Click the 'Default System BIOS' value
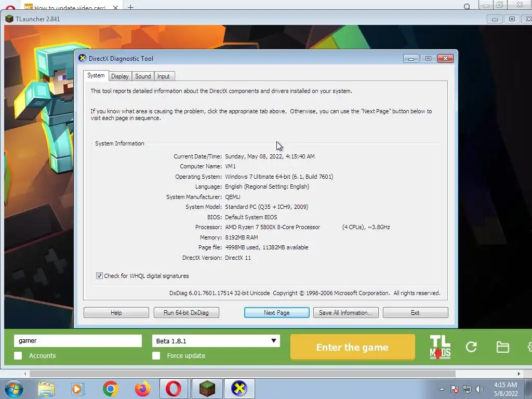532x399 pixels. pyautogui.click(x=251, y=217)
